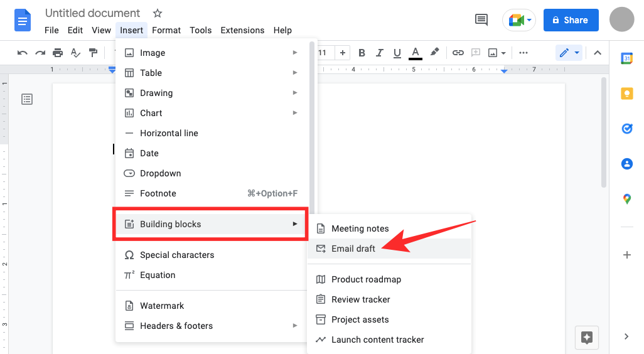Select the Paint format tool

point(94,53)
